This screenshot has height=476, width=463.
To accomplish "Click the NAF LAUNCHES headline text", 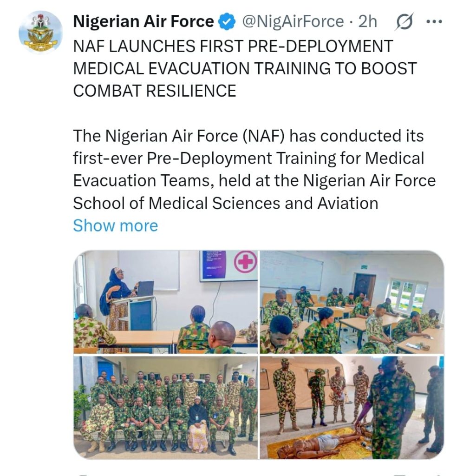I will click(245, 69).
